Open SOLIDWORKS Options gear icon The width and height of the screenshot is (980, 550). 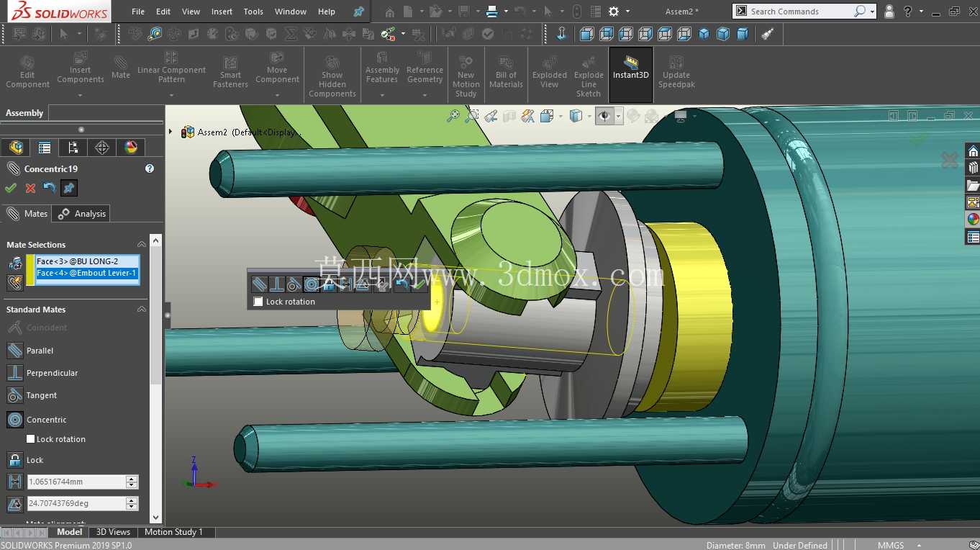[x=614, y=12]
